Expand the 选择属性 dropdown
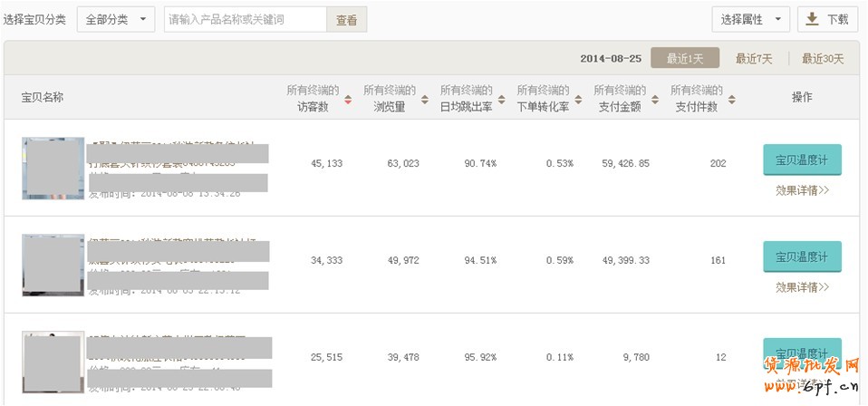The height and width of the screenshot is (406, 868). click(x=750, y=19)
